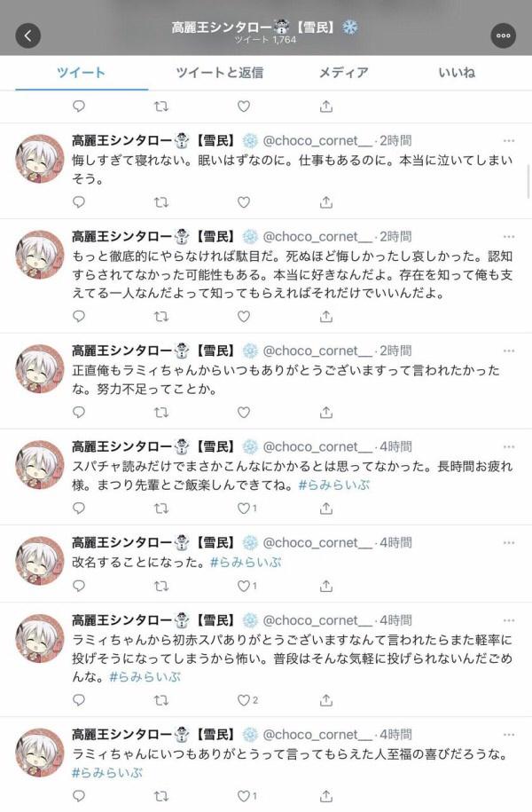Open the #らみらいぶ hashtag in 改名 tweet
This screenshot has height=812, width=532.
[246, 563]
